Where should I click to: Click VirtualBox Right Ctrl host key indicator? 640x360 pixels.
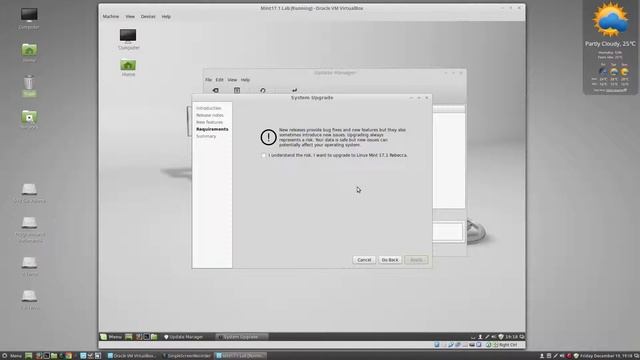pos(508,345)
